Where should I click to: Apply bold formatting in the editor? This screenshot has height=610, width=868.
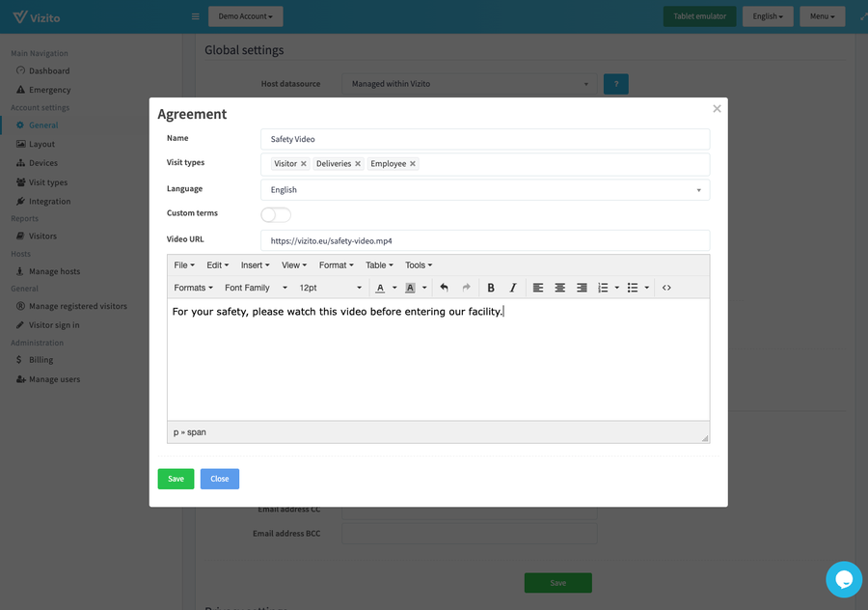491,287
